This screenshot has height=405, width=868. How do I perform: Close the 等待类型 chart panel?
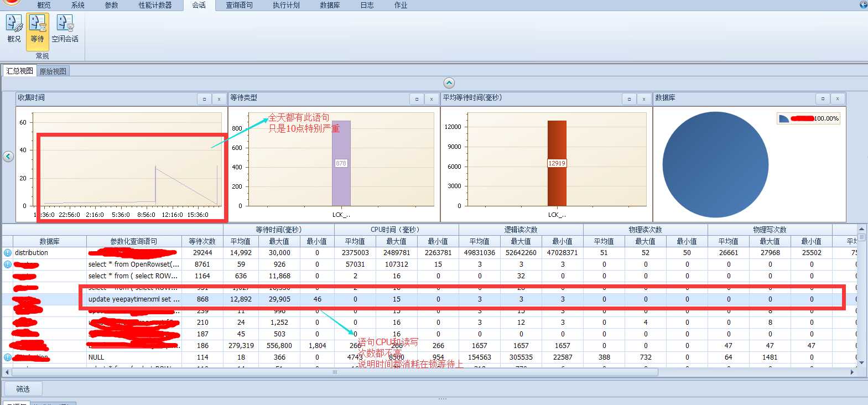tap(432, 99)
